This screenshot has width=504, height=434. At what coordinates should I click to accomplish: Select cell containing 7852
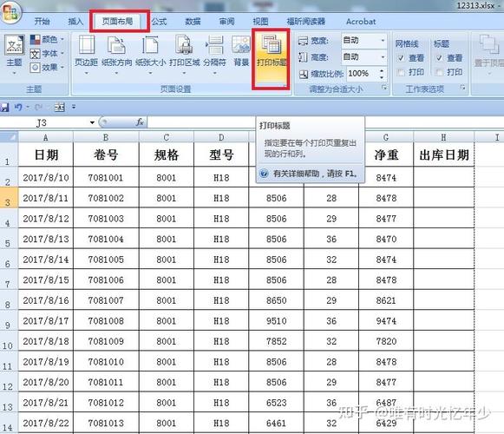tap(276, 341)
